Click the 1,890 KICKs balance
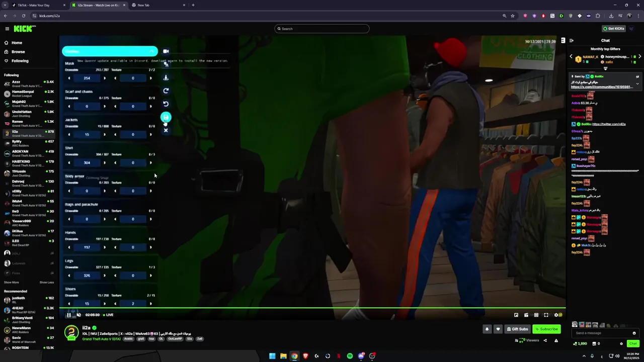The width and height of the screenshot is (644, 362). click(x=580, y=344)
